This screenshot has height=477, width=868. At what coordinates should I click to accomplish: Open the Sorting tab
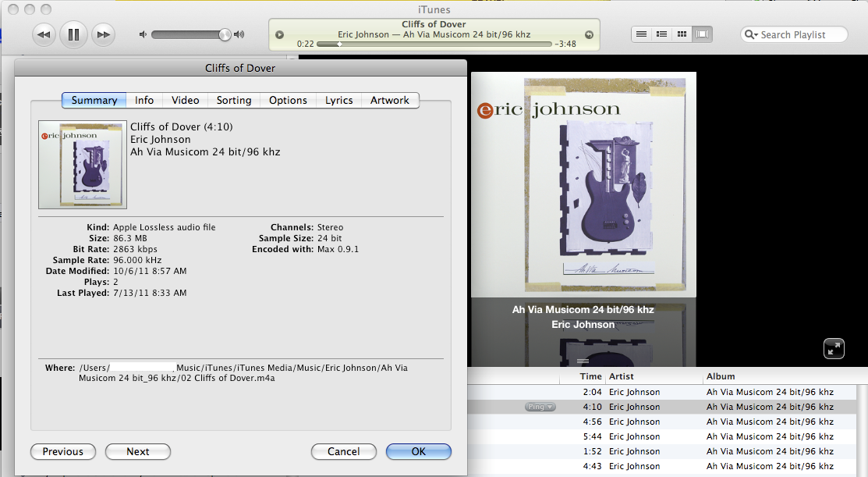tap(234, 100)
